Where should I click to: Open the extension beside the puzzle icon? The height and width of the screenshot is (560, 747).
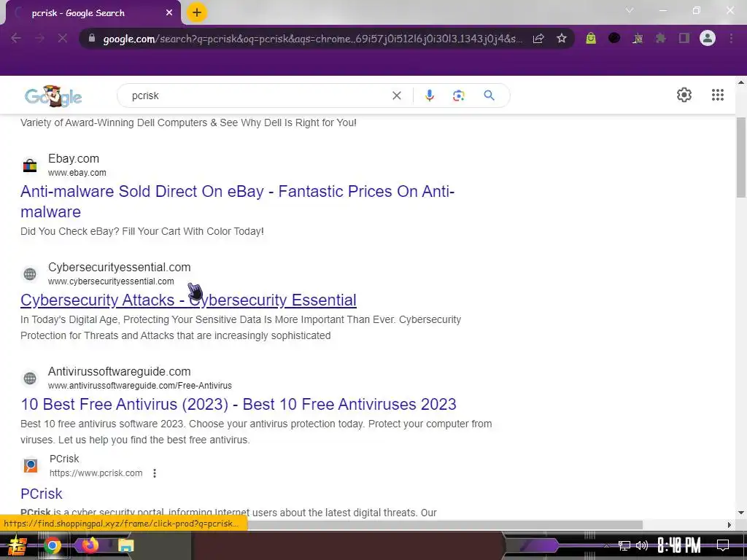[638, 38]
